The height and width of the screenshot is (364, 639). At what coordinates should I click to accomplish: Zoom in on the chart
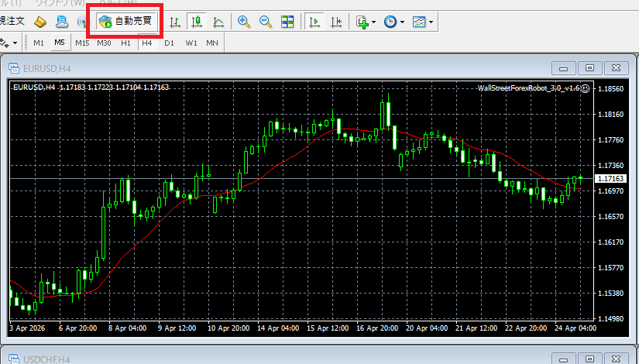[244, 22]
